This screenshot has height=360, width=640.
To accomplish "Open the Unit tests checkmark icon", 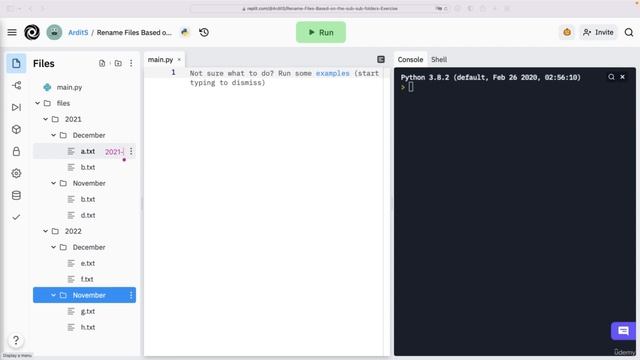I will pyautogui.click(x=16, y=217).
